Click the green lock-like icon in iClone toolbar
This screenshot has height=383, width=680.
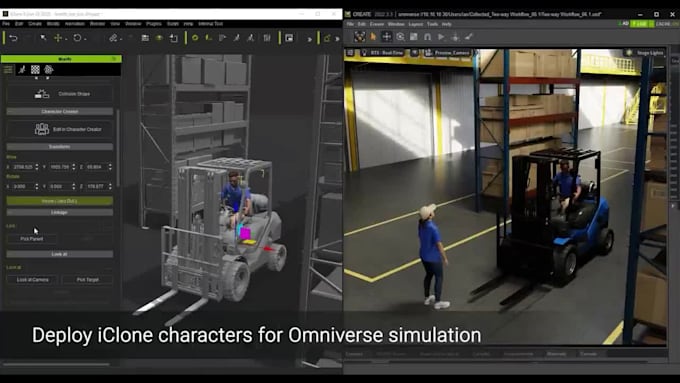(327, 38)
